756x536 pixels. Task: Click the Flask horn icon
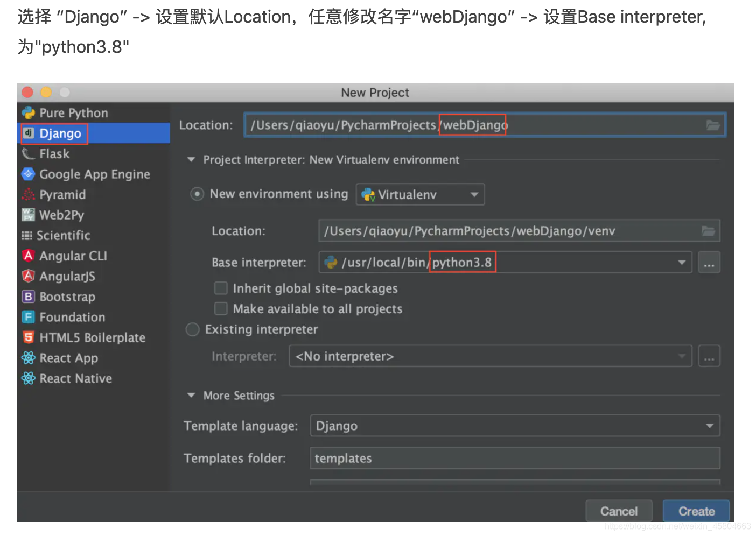(28, 154)
